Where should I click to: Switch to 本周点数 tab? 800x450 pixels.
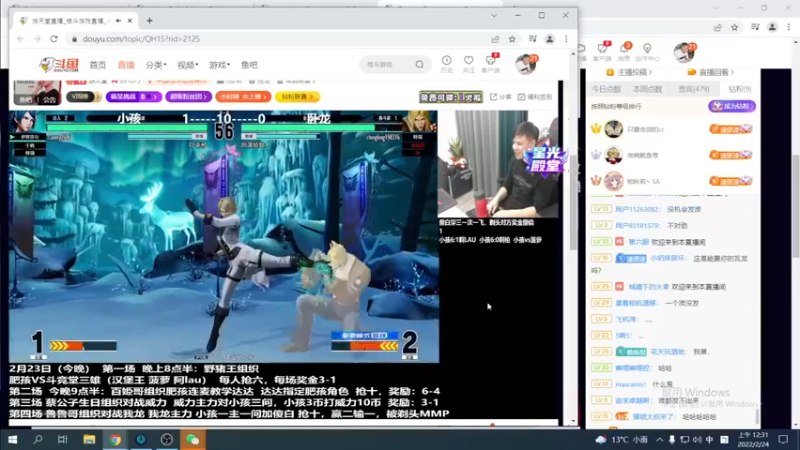[x=647, y=89]
